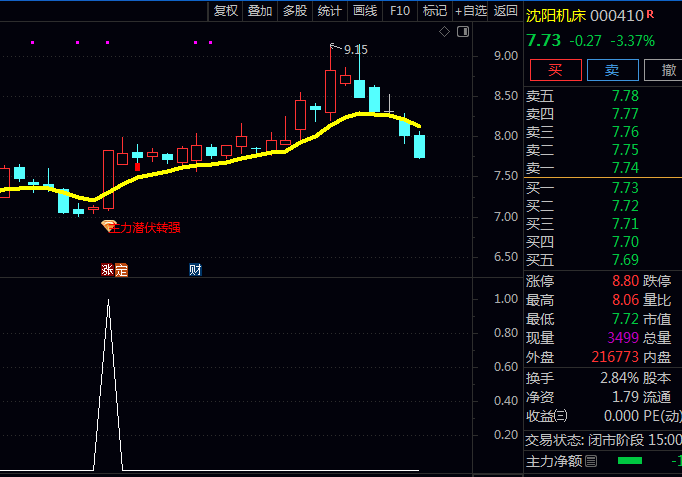Click the 收益(三) value 0.000
The image size is (682, 477).
tap(622, 416)
